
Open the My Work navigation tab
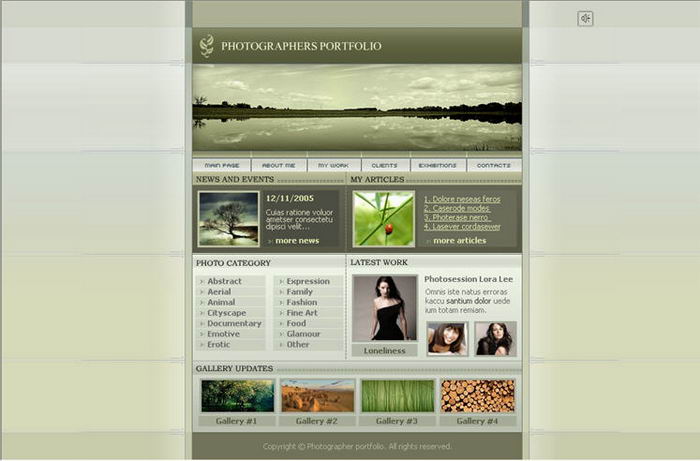333,165
